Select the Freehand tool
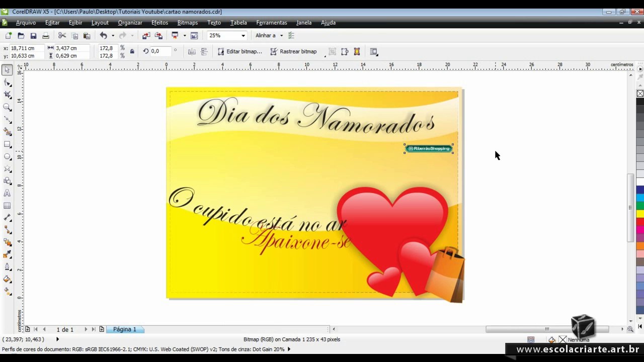Image resolution: width=644 pixels, height=362 pixels. pyautogui.click(x=8, y=120)
